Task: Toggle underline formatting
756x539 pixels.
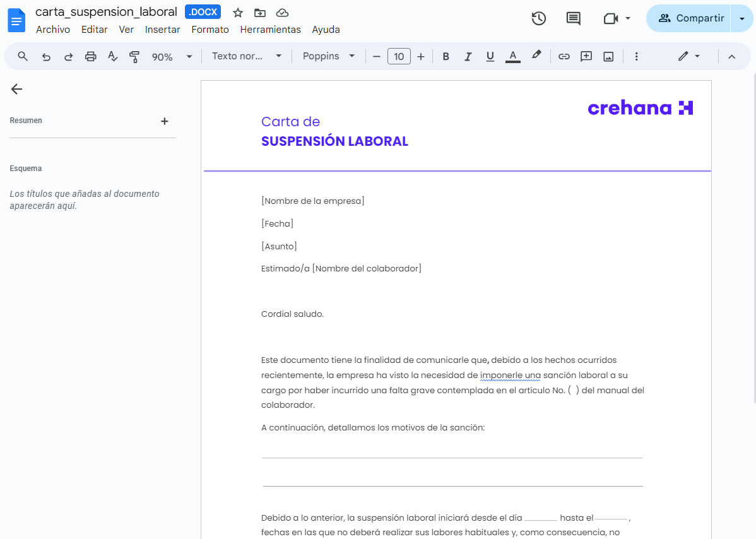Action: tap(490, 56)
